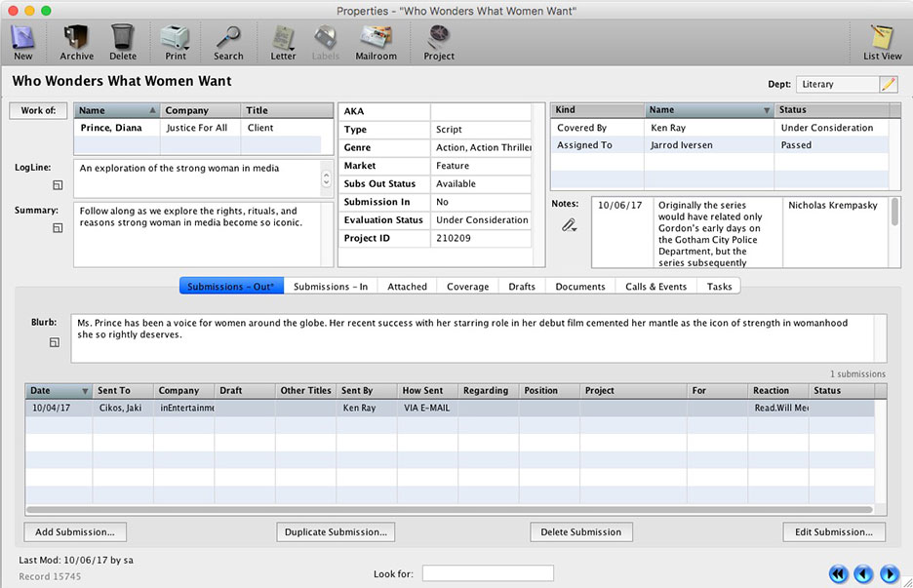
Task: Switch to Submissions - In tab
Action: click(331, 286)
